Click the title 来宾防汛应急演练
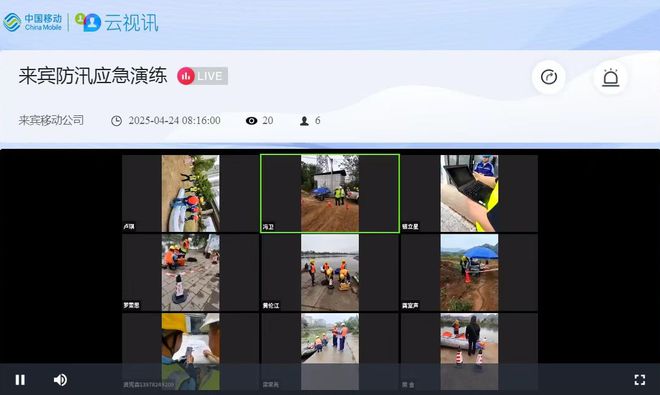The height and width of the screenshot is (395, 660). click(x=93, y=76)
